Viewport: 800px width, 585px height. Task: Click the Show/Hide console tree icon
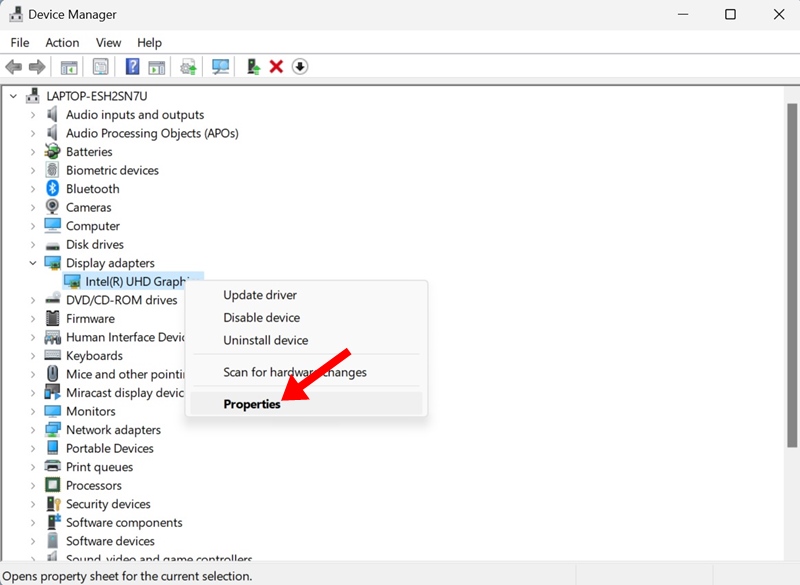69,67
